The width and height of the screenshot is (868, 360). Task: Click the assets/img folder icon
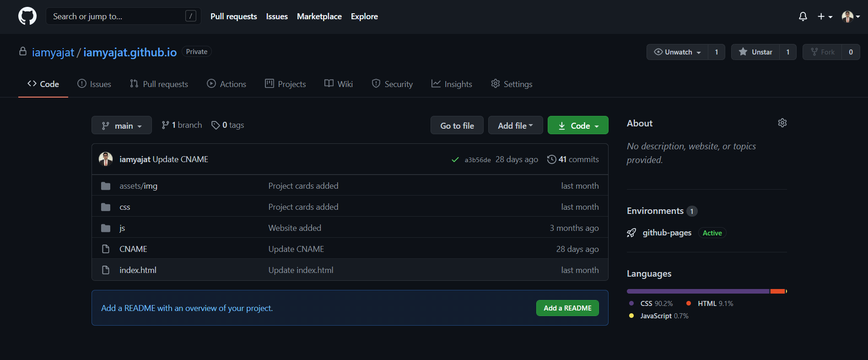[106, 186]
